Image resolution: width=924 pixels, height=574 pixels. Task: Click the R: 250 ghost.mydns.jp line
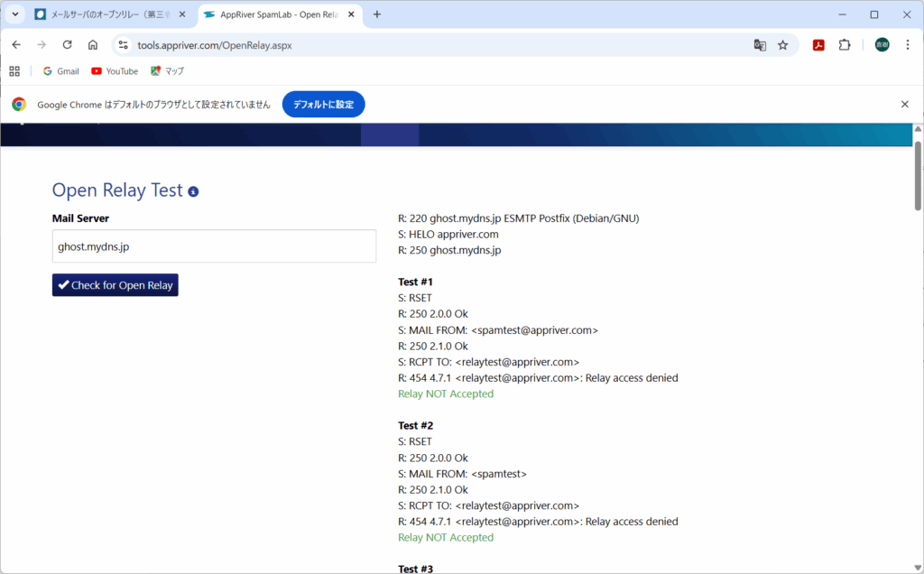(x=449, y=250)
